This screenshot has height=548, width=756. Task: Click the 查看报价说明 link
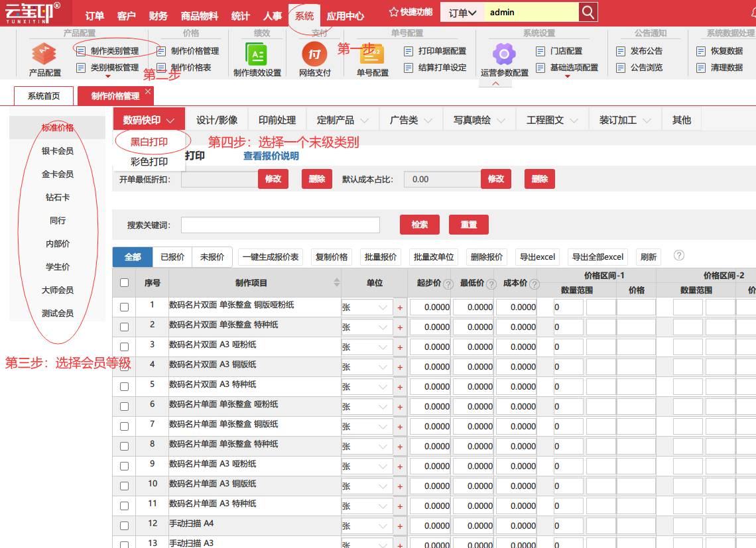[x=271, y=156]
